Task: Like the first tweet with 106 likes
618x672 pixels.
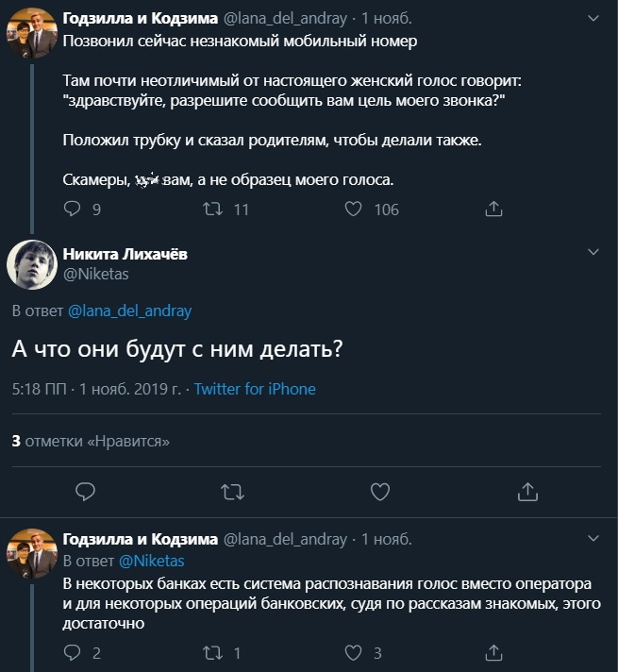Action: 354,210
